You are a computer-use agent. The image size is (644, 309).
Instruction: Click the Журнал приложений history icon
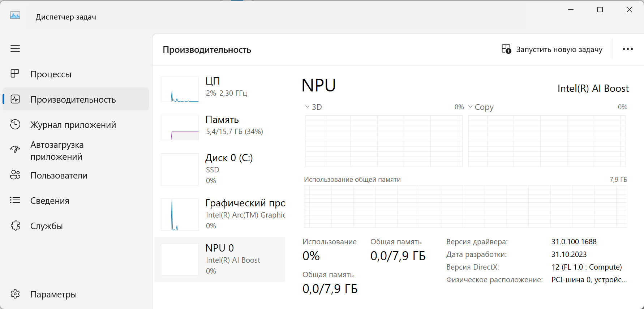point(15,124)
